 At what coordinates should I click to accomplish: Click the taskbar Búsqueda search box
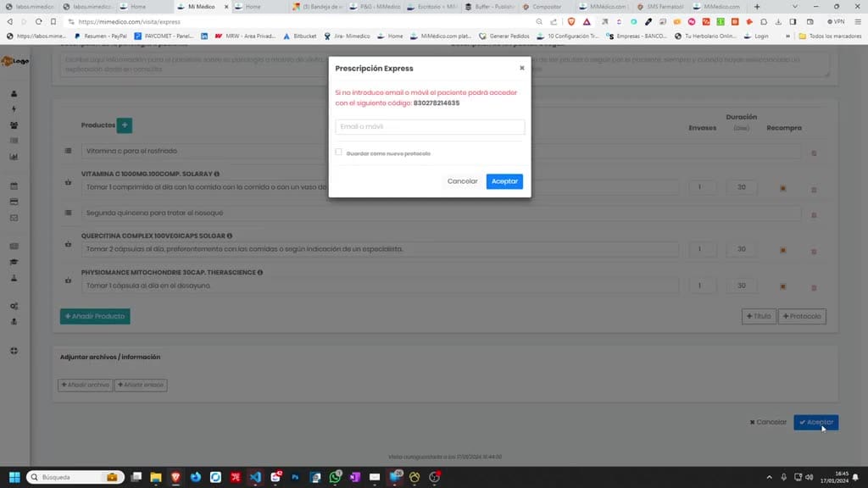[x=75, y=477]
